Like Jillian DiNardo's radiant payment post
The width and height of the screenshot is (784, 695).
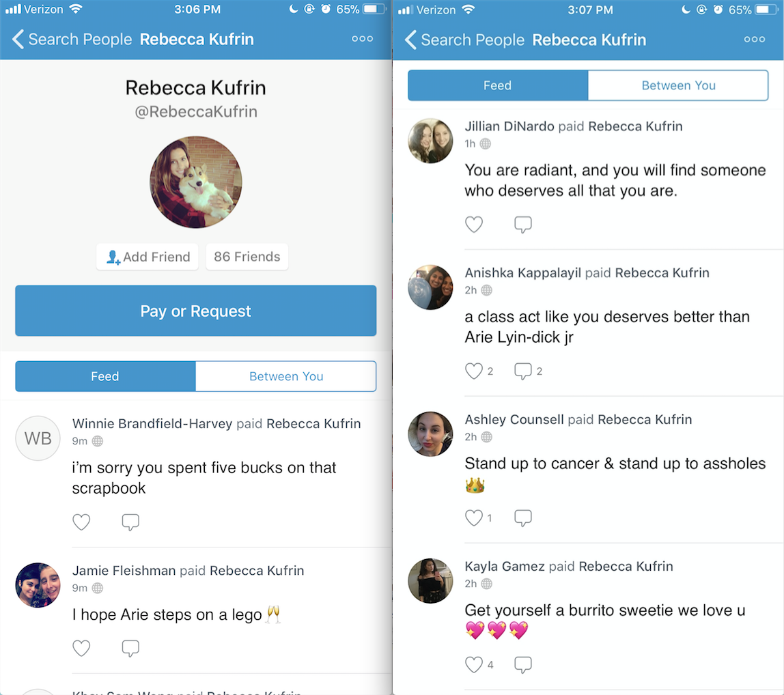point(473,225)
